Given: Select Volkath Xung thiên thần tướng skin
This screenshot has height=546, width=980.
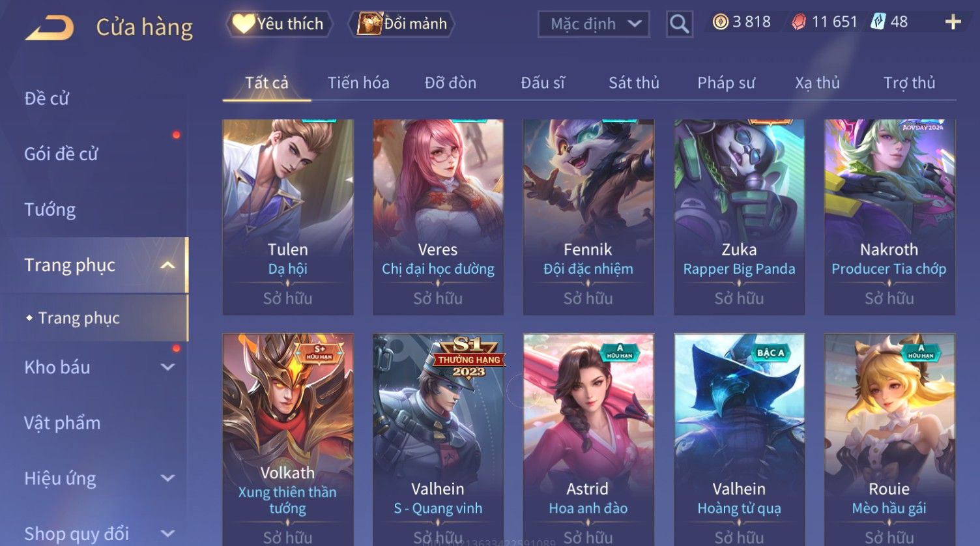Looking at the screenshot, I should tap(288, 440).
